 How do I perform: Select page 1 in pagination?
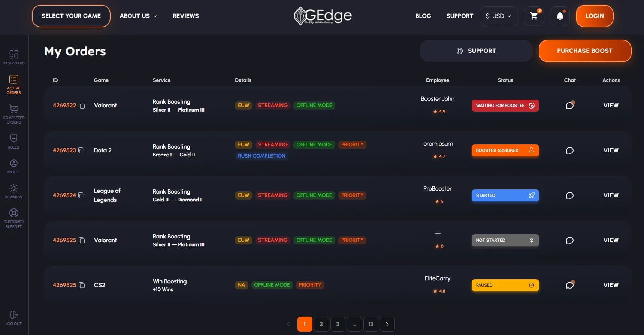305,324
